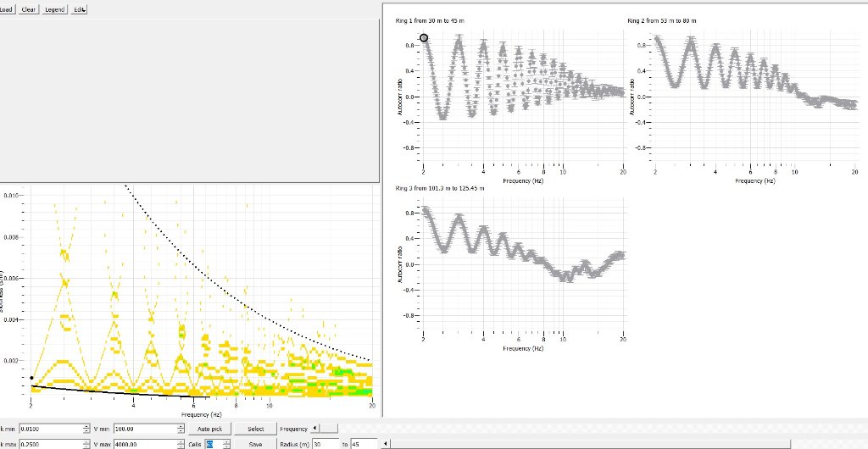Click the Frequency slider left arrow
Image resolution: width=868 pixels, height=449 pixels.
click(x=315, y=429)
